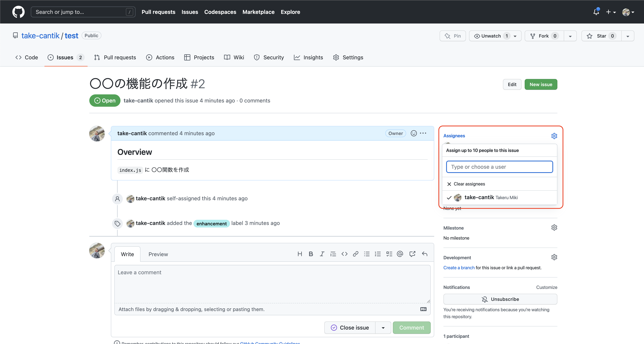Focus the Type or choose a user field
The width and height of the screenshot is (644, 344).
point(499,167)
